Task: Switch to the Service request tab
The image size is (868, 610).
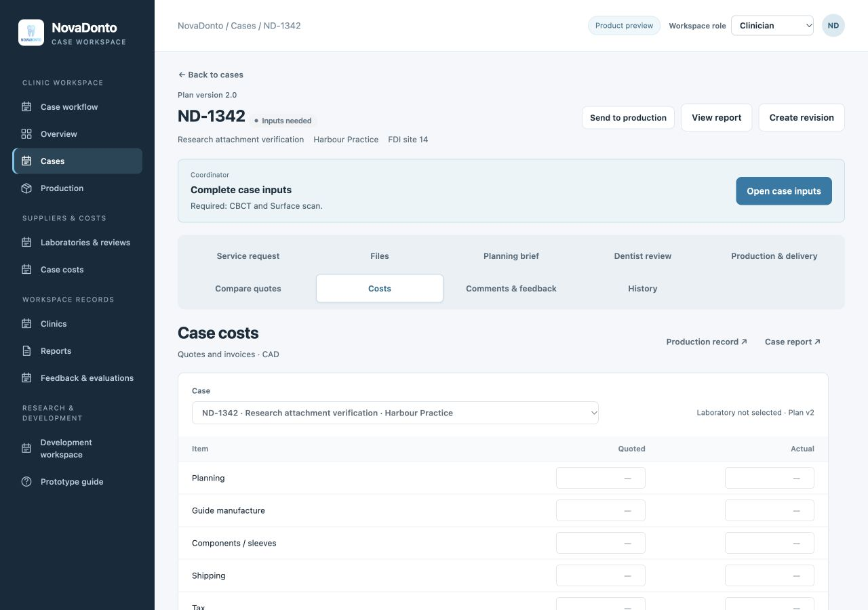Action: click(248, 256)
